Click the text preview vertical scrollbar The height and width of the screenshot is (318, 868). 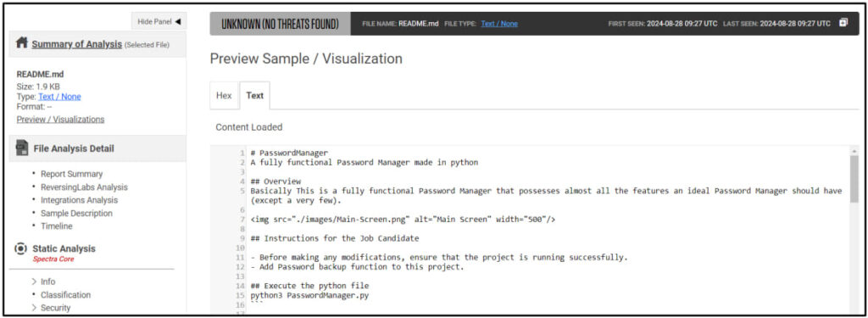(x=854, y=231)
